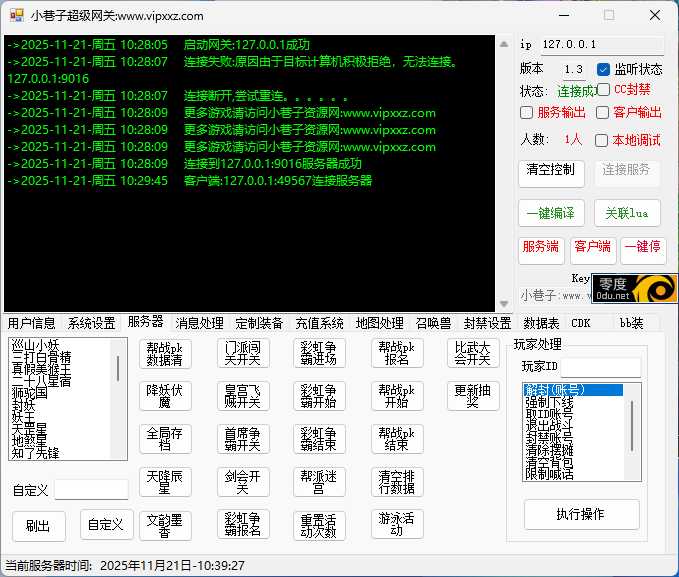Switch to the 系统设置 tab

[91, 323]
